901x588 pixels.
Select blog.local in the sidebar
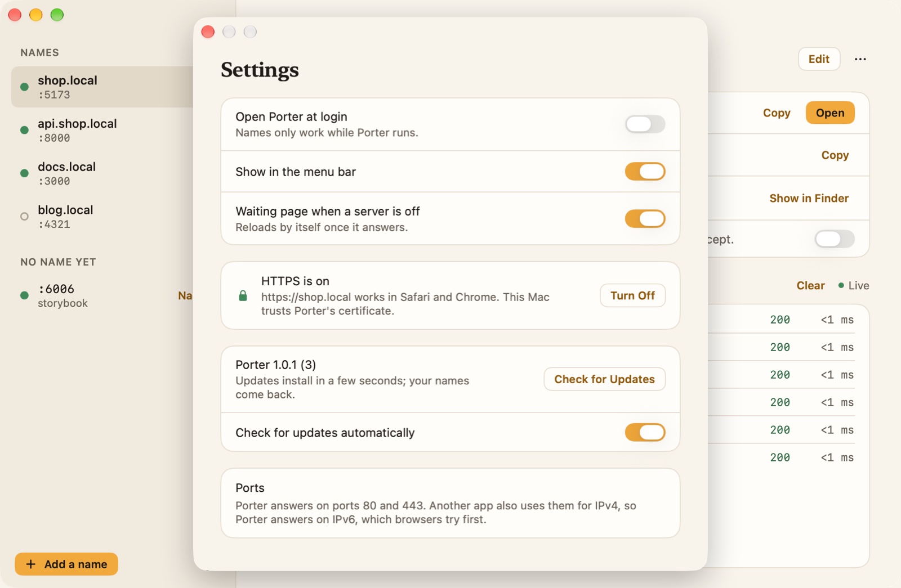click(x=102, y=216)
